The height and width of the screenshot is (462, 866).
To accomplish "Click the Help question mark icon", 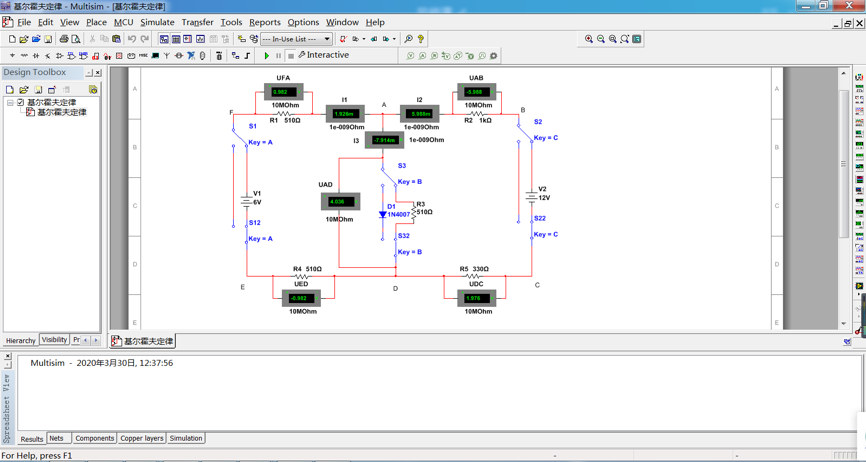I will click(421, 39).
